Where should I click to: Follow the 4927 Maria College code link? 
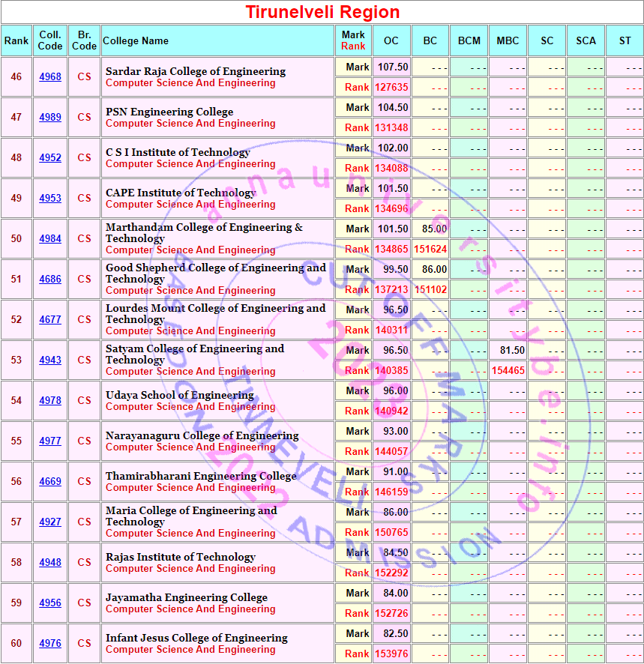(x=50, y=522)
